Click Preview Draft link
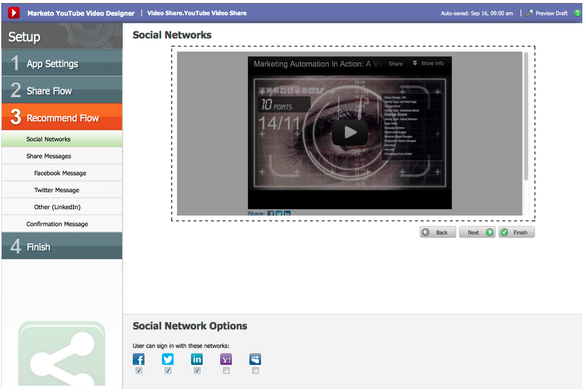Image resolution: width=586 pixels, height=392 pixels. (x=547, y=13)
